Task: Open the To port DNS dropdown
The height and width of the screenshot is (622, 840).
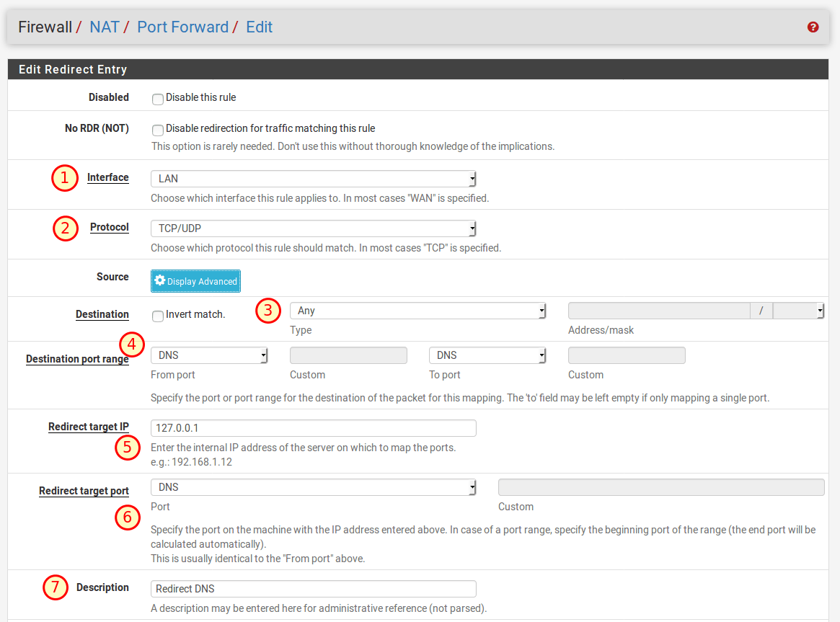Action: click(x=487, y=355)
